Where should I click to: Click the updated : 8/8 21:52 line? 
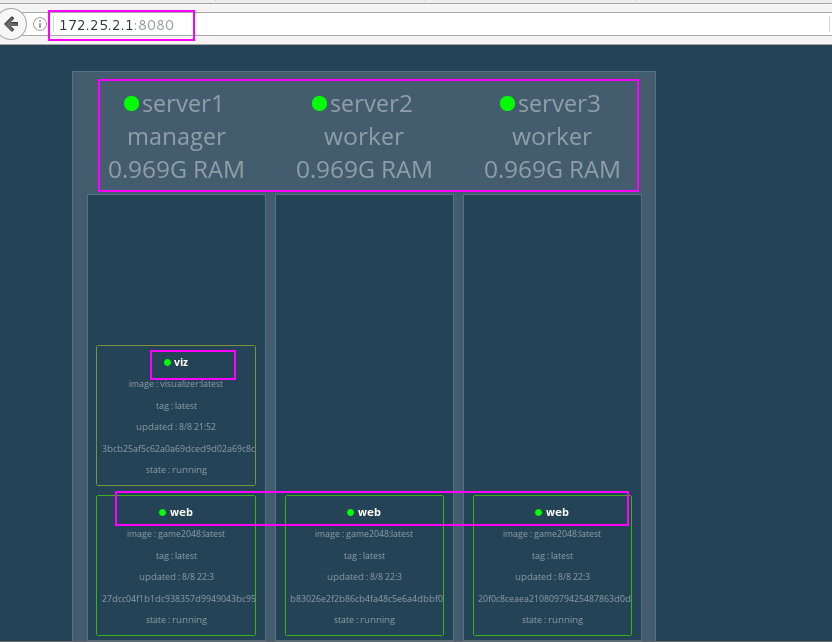(x=176, y=427)
